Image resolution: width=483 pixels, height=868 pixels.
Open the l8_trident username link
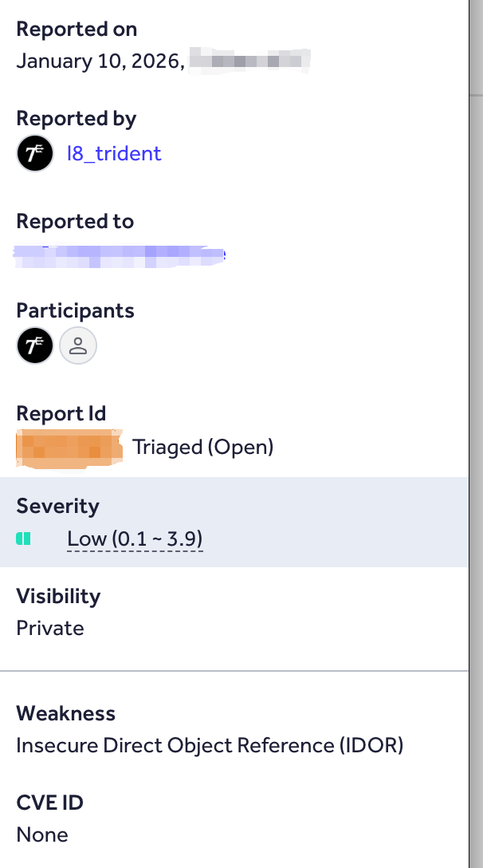coord(115,153)
